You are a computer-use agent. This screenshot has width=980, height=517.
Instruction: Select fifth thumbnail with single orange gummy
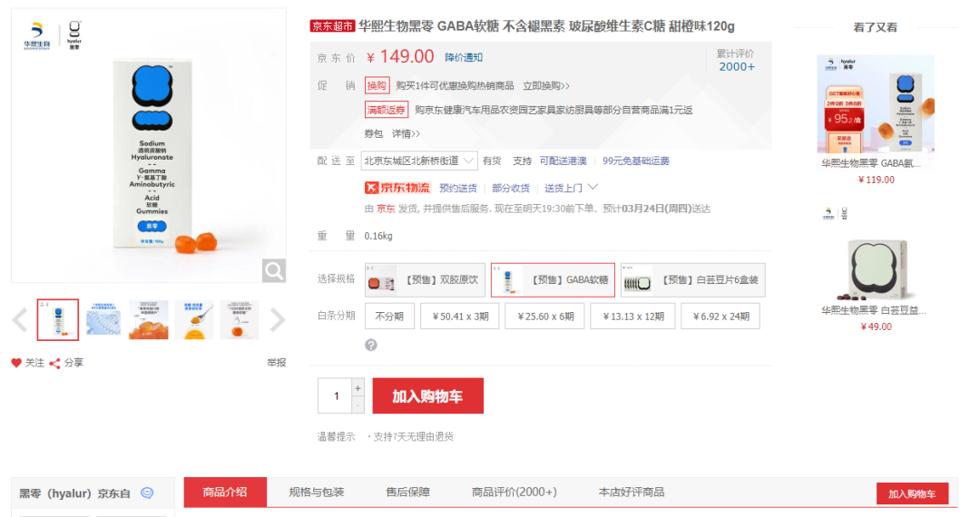point(240,319)
